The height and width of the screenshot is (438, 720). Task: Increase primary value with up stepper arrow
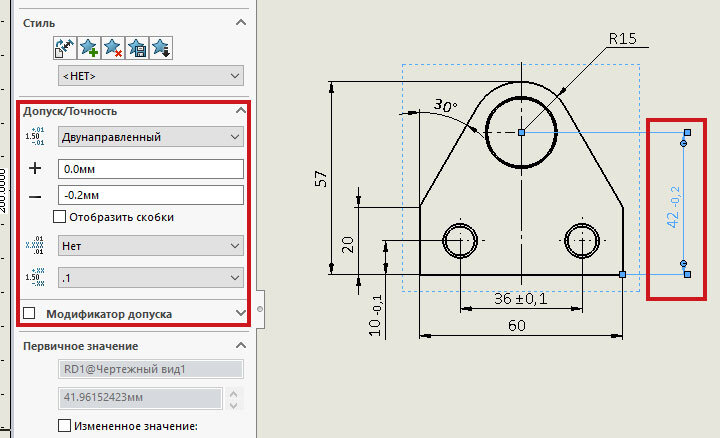(233, 393)
